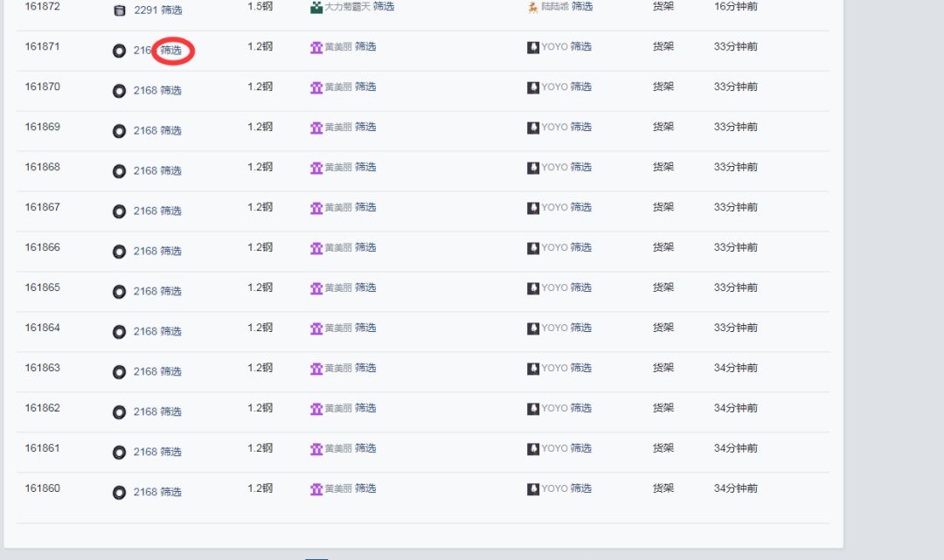Filter by sender 大力菊霸天 in row 161872

click(384, 7)
